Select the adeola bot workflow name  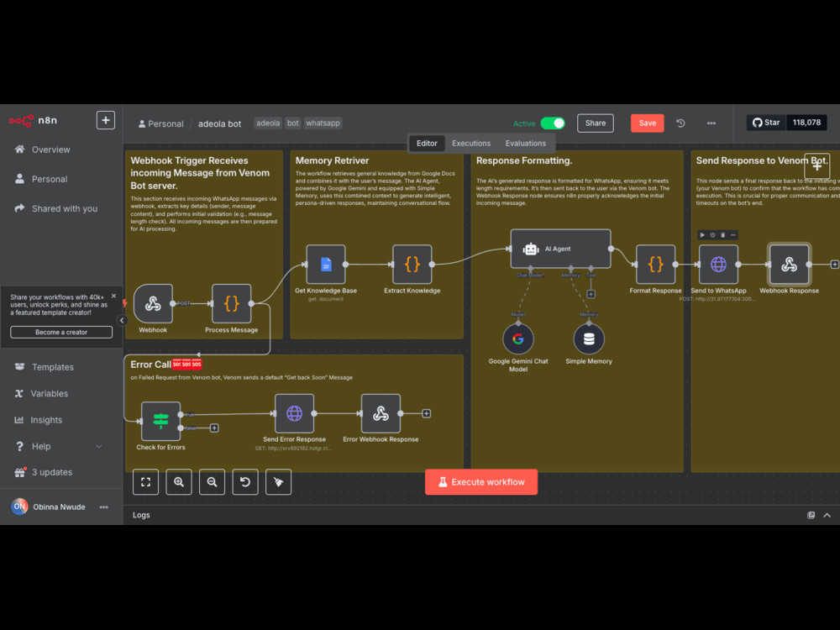219,123
